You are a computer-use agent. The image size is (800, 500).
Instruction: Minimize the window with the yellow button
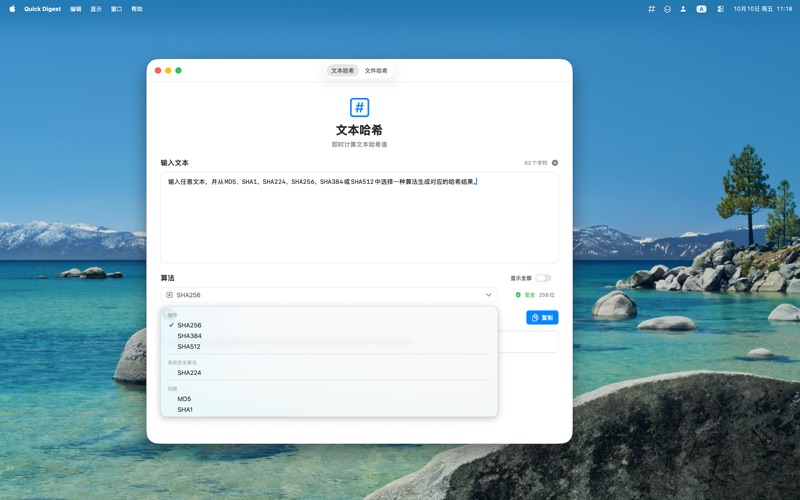point(168,70)
